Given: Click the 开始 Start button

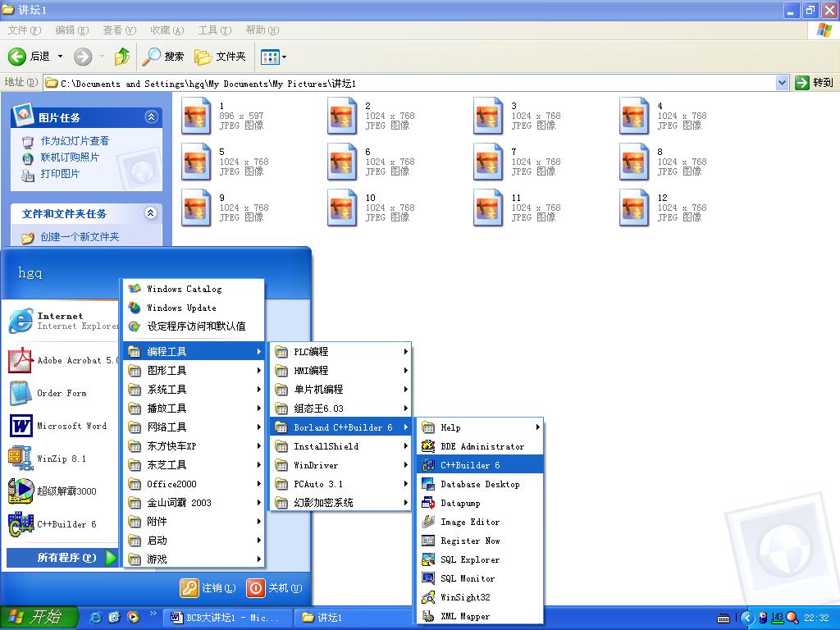Looking at the screenshot, I should point(39,617).
